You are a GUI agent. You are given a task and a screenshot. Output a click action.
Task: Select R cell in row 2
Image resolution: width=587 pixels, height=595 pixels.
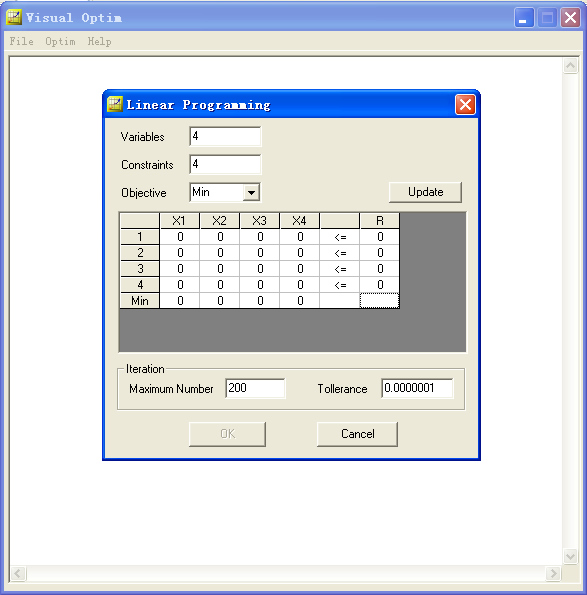pos(380,253)
